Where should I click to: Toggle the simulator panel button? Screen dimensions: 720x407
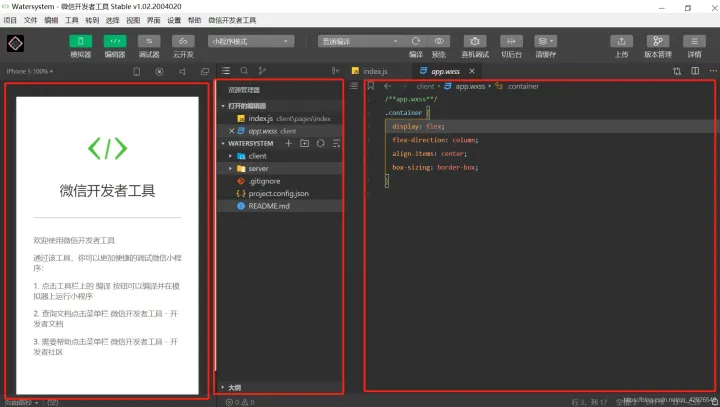coord(80,41)
